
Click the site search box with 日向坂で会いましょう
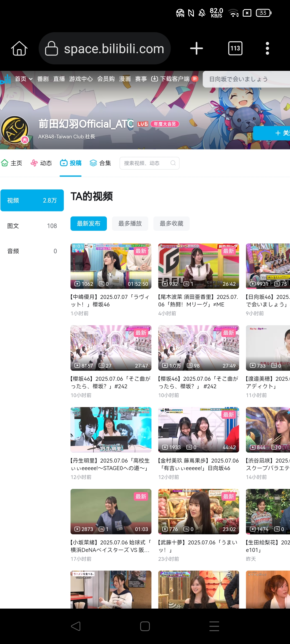pyautogui.click(x=246, y=79)
